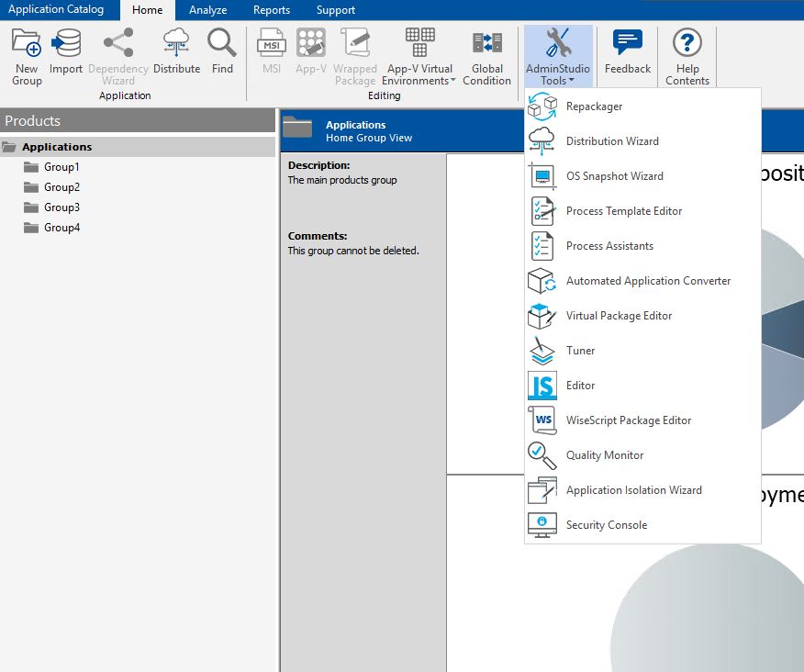Choose Automated Application Converter entry text
This screenshot has height=672, width=804.
pyautogui.click(x=648, y=281)
